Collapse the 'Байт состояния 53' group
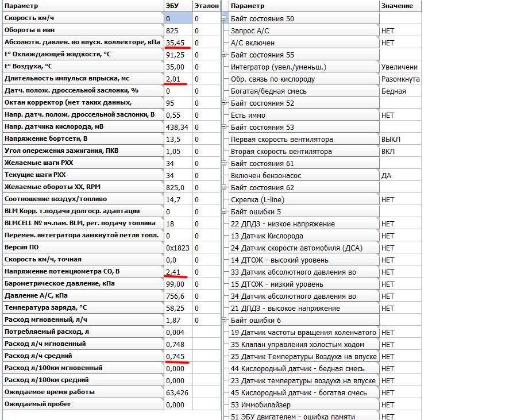The width and height of the screenshot is (517, 420). click(225, 127)
